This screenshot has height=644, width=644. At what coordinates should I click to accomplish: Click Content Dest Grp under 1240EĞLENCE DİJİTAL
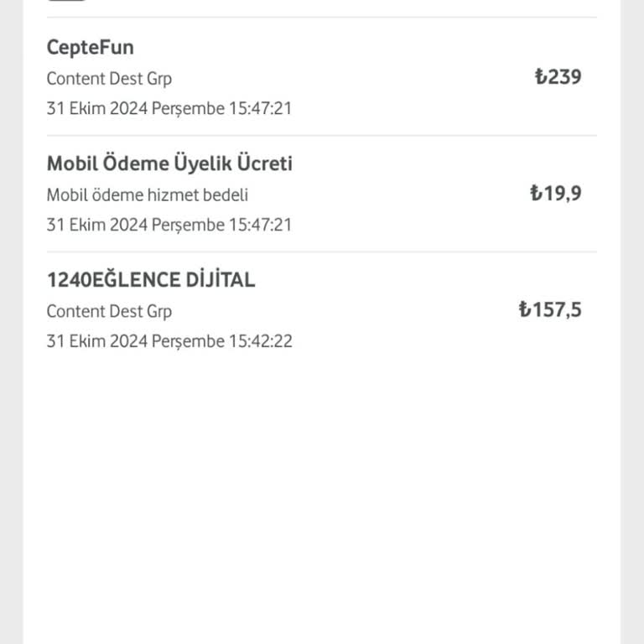109,311
